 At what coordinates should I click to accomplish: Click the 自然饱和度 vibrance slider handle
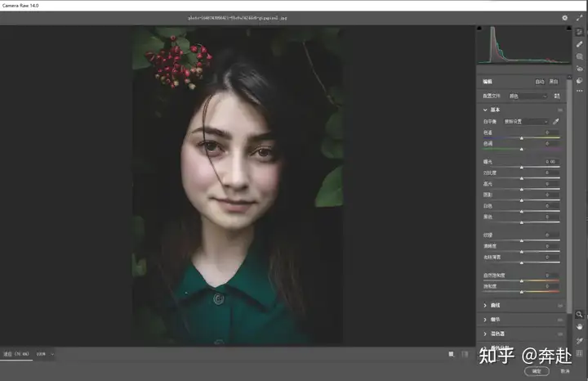(x=522, y=280)
